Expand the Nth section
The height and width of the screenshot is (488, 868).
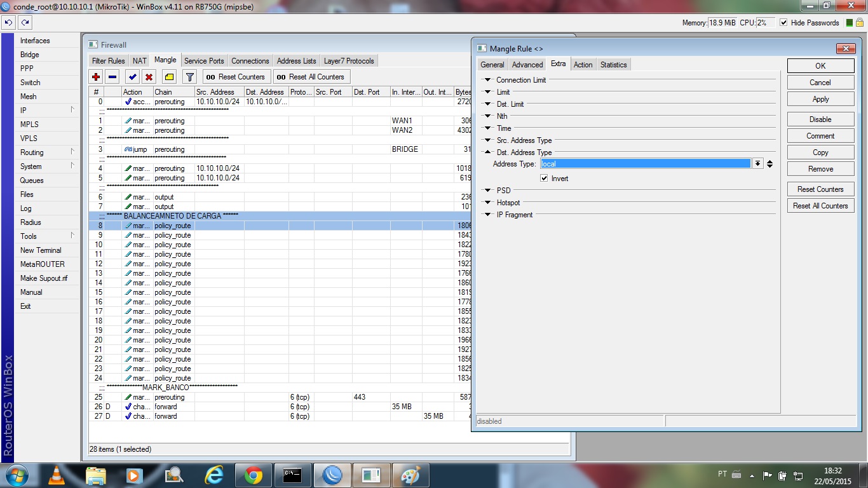coord(488,116)
